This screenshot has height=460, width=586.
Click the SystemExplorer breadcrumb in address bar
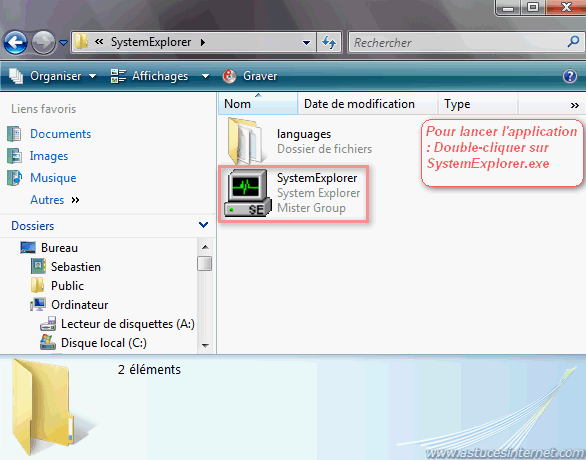(x=151, y=42)
